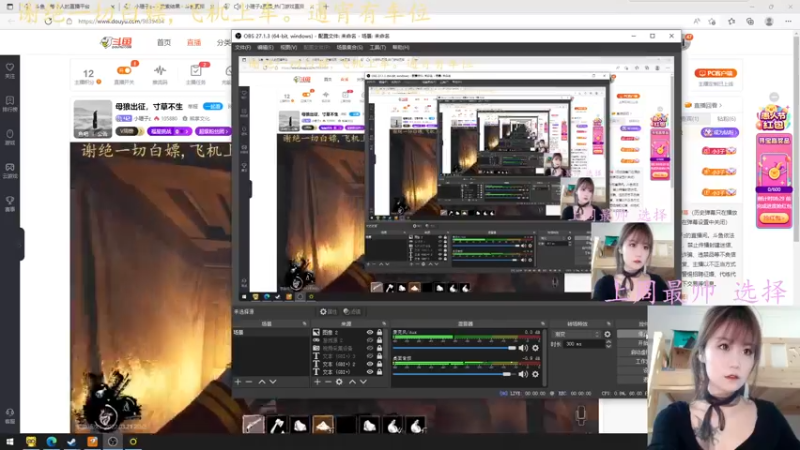Go to the 首页 tab on Douyu
The width and height of the screenshot is (800, 450).
tap(164, 42)
